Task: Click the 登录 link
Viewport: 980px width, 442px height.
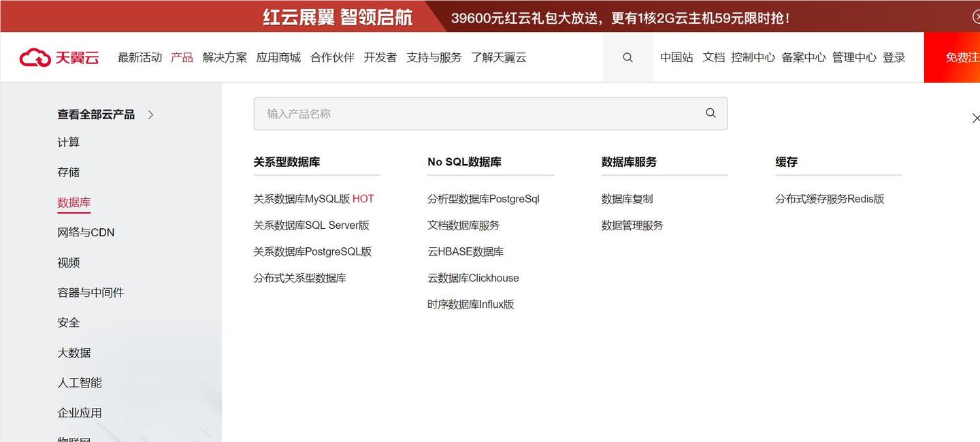Action: (895, 57)
